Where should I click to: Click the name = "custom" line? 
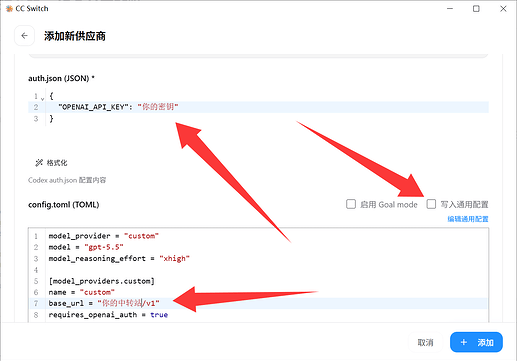click(82, 292)
